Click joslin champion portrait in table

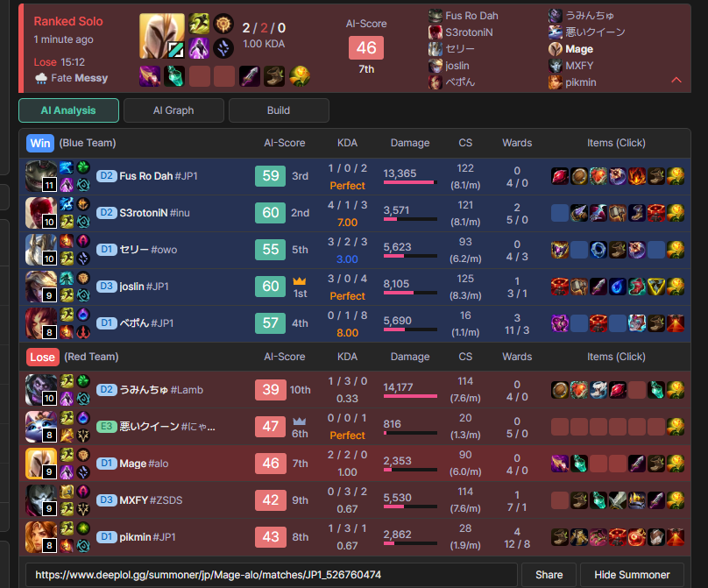pos(41,287)
